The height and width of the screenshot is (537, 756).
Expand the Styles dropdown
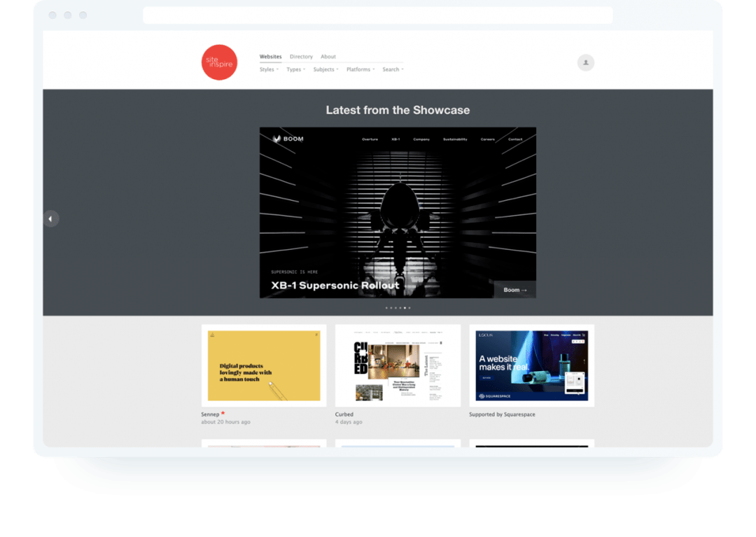269,69
